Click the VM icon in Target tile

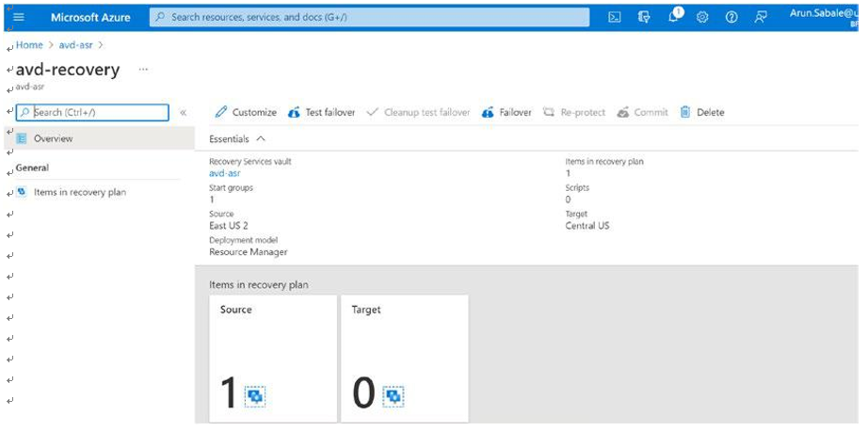[x=394, y=396]
